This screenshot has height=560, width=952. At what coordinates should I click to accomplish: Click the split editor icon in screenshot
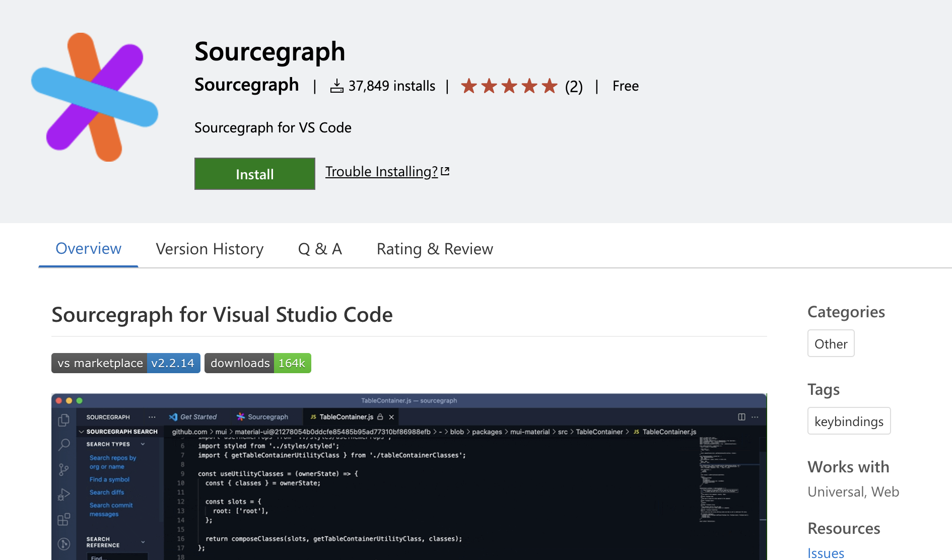[741, 417]
